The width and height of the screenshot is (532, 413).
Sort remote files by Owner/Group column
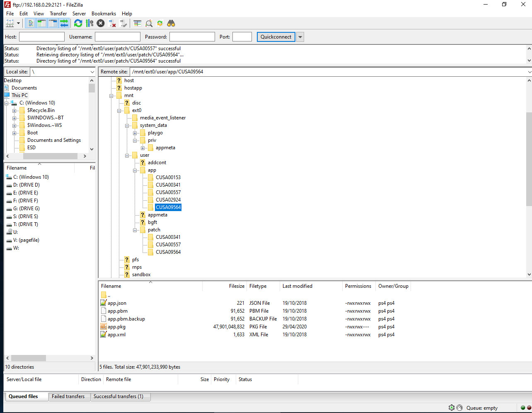click(393, 286)
